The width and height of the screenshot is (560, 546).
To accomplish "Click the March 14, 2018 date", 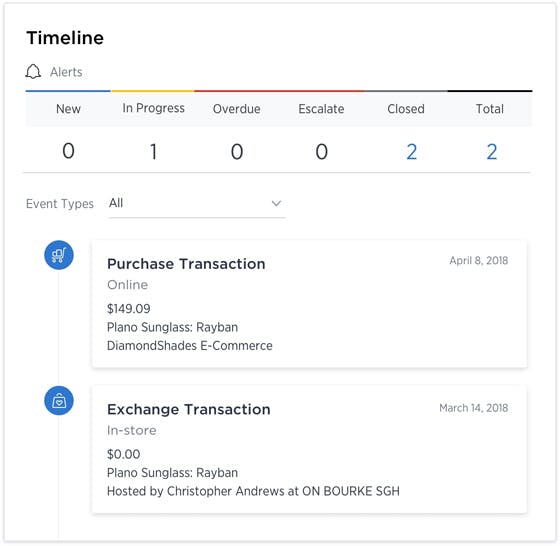I will pos(474,408).
